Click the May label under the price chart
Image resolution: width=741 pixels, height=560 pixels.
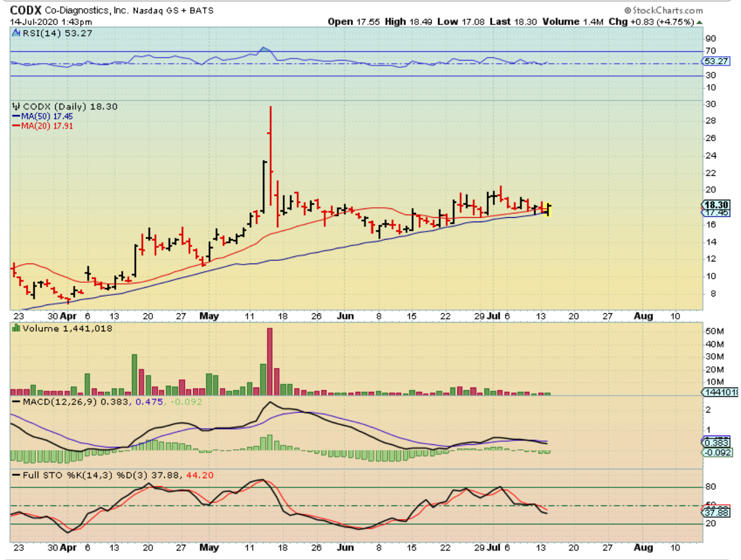pyautogui.click(x=209, y=316)
